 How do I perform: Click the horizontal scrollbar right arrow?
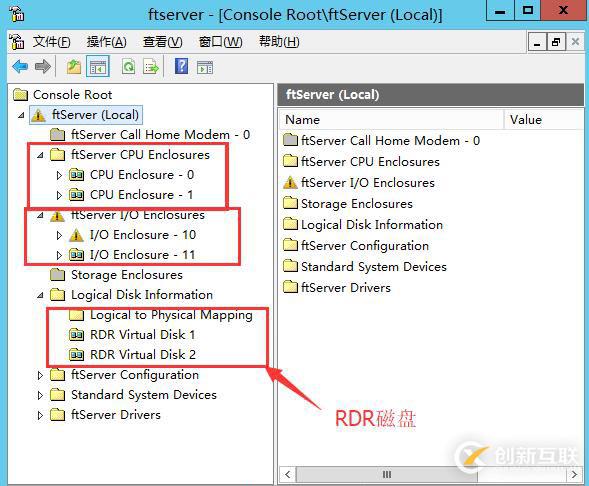coord(574,474)
